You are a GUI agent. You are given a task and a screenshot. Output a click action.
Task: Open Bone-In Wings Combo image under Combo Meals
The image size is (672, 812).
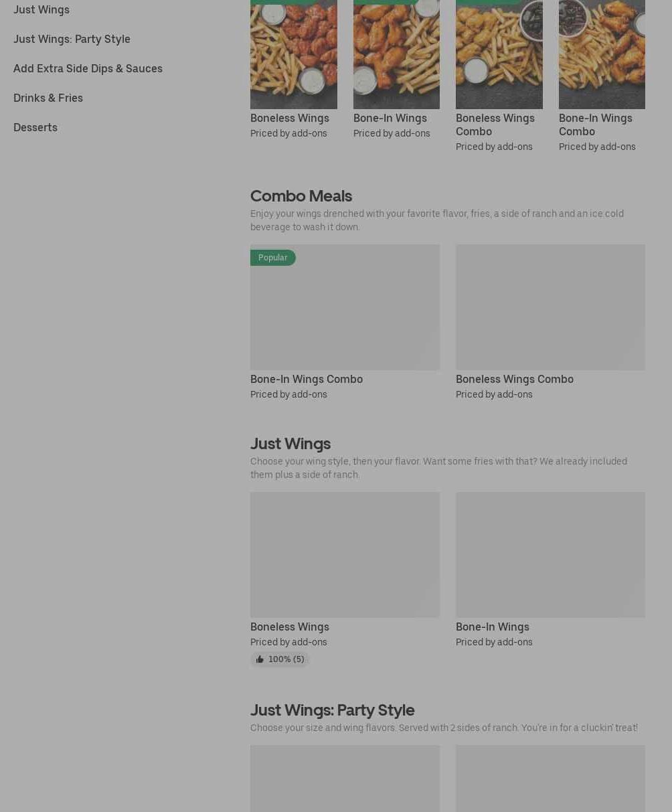point(345,307)
